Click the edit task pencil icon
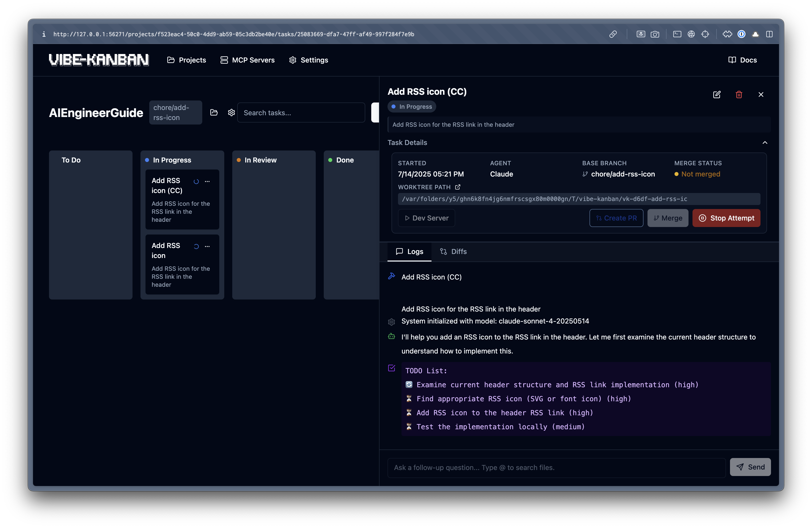This screenshot has width=812, height=528. click(x=716, y=94)
